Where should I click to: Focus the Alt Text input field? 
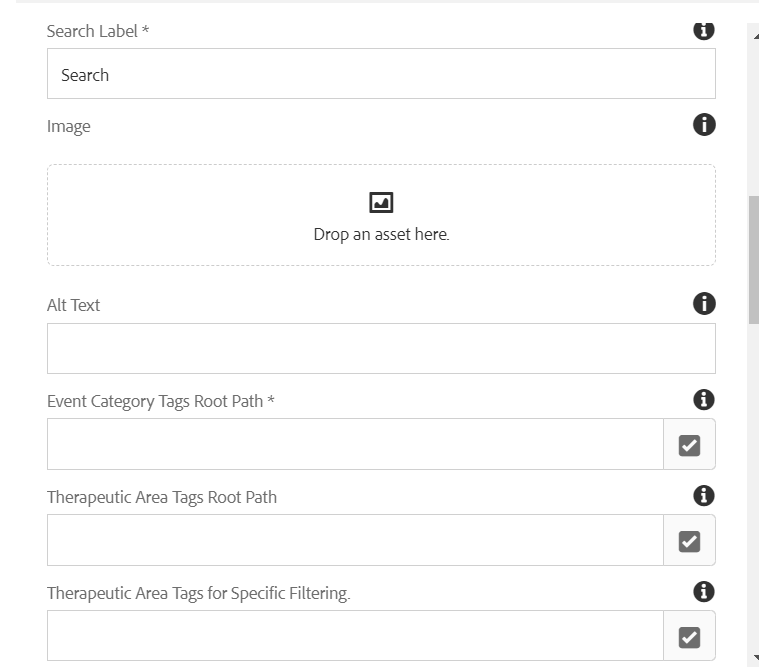tap(381, 349)
